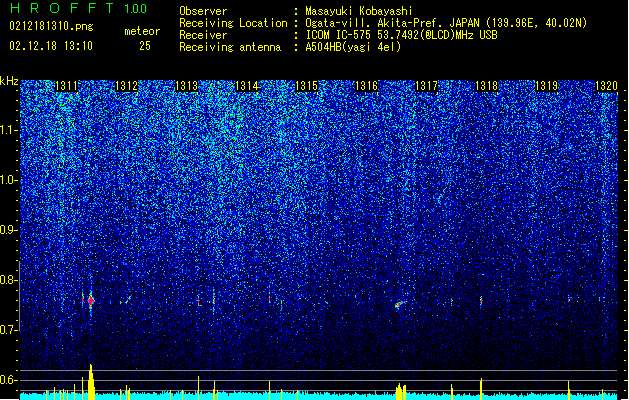This screenshot has width=629, height=400.
Task: Click the kHz axis unit label
Action: click(x=9, y=81)
